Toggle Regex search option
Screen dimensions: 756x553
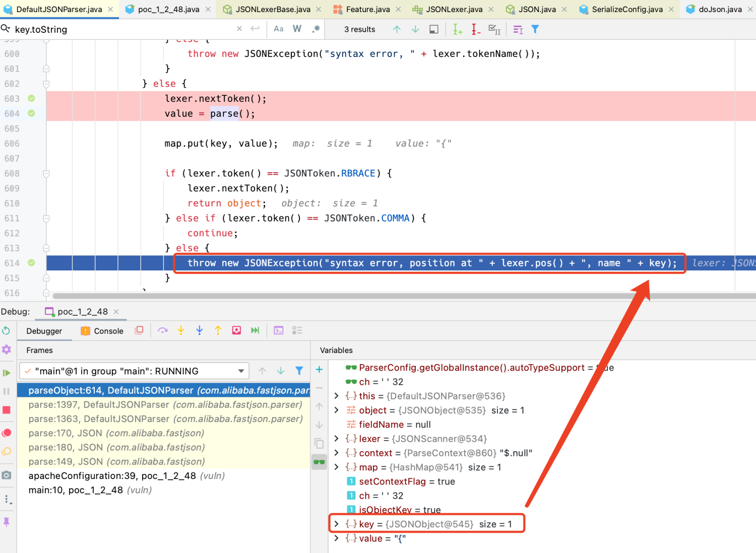pyautogui.click(x=316, y=29)
